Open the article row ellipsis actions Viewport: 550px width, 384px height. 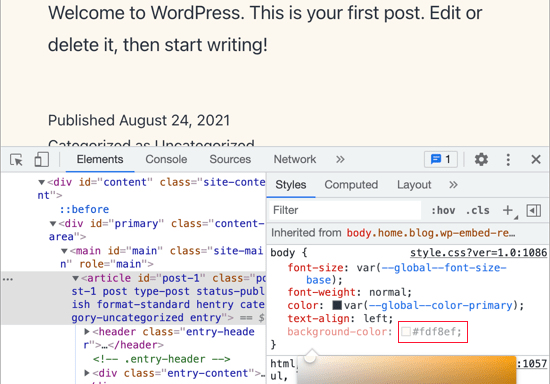(7, 279)
